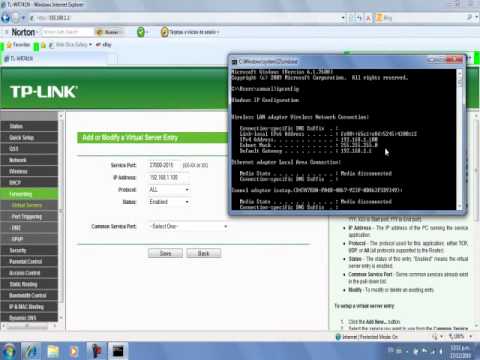The width and height of the screenshot is (480, 360).
Task: Open Windows Explorer folder taskbar icon
Action: (53, 351)
